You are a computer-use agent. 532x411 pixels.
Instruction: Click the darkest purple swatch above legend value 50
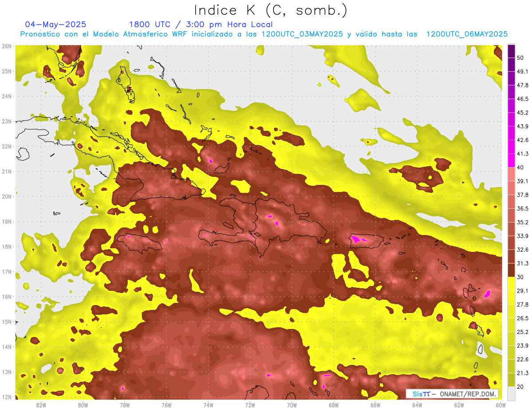tap(511, 51)
